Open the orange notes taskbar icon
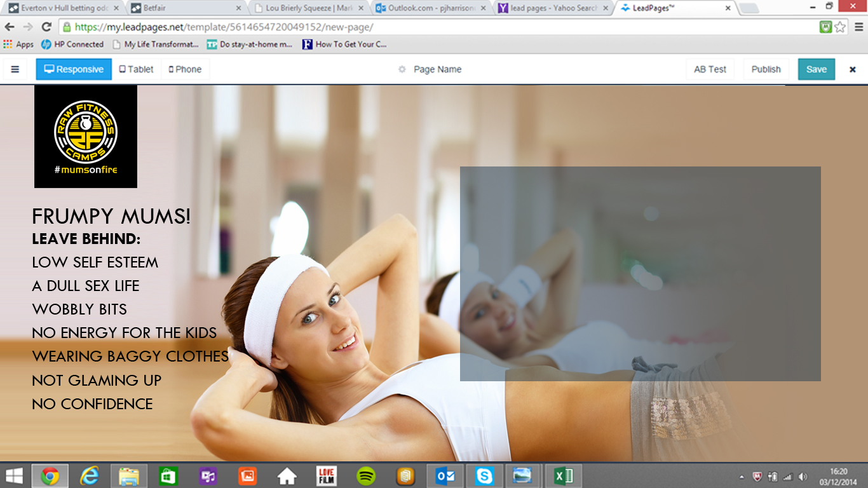868x488 pixels. point(405,476)
